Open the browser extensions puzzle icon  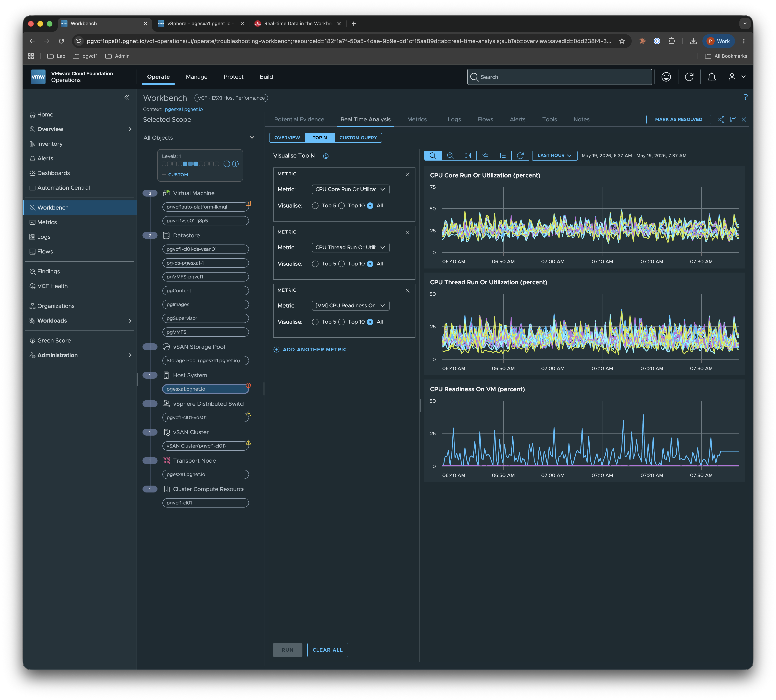point(672,41)
